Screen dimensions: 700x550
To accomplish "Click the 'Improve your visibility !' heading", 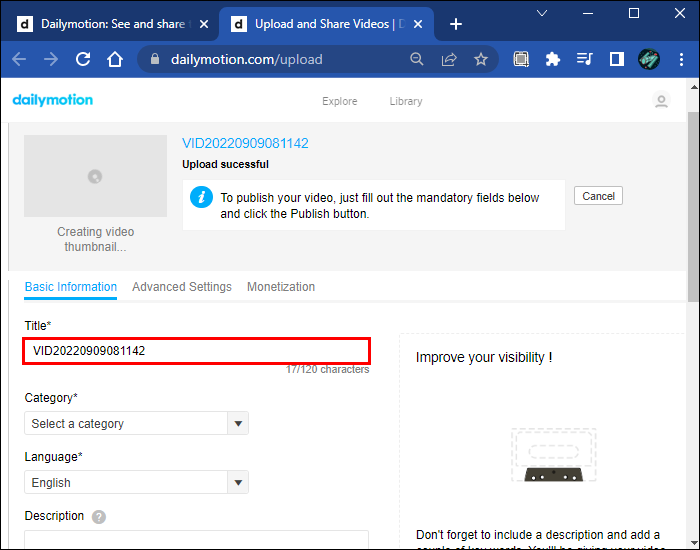I will click(x=484, y=357).
